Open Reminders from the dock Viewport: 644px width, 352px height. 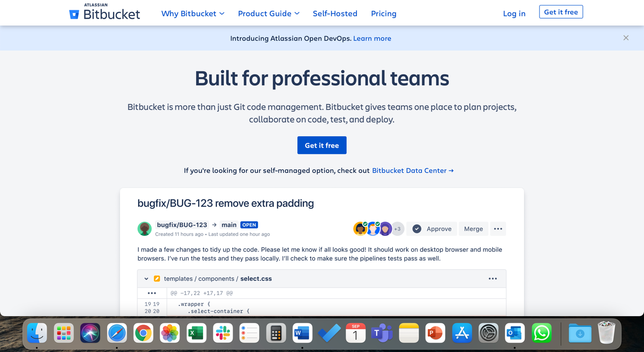(249, 333)
